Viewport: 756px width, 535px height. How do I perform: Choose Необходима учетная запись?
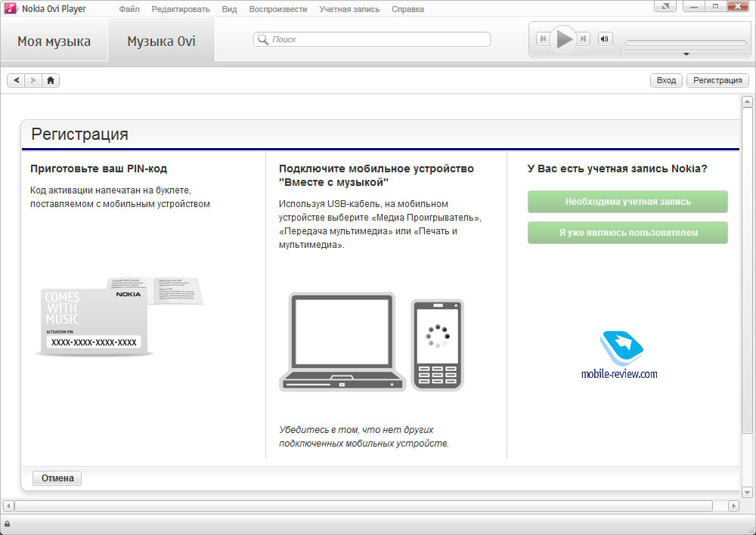pos(627,202)
